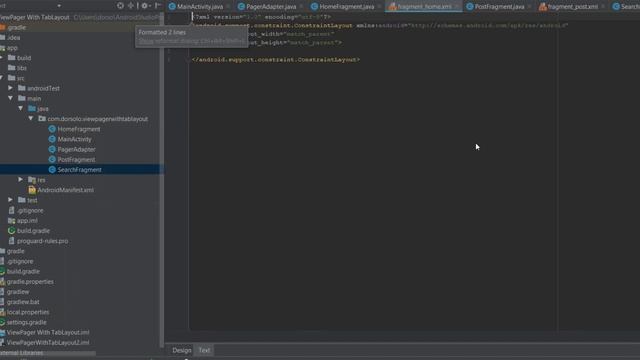Close the PostFragment.java tab
Image resolution: width=640 pixels, height=360 pixels.
(529, 7)
